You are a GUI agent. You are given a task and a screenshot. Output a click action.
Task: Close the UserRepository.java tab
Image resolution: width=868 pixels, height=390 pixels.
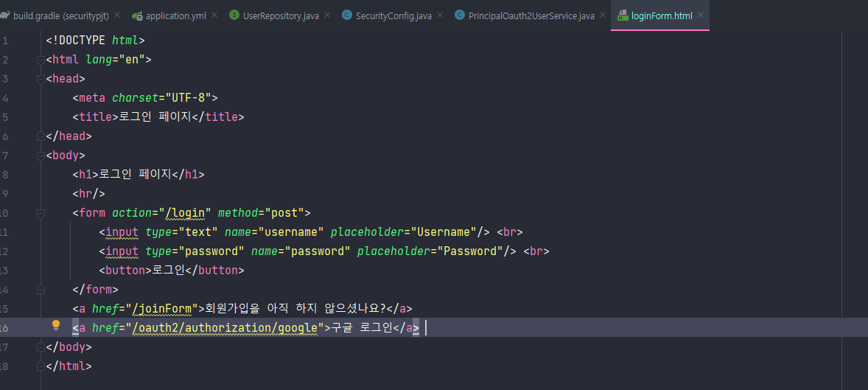pos(328,15)
